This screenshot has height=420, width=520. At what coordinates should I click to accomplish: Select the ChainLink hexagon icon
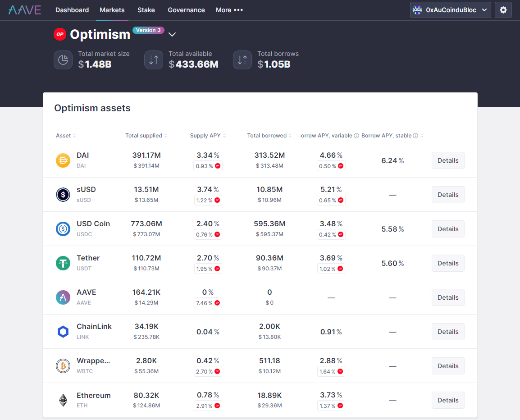click(63, 332)
